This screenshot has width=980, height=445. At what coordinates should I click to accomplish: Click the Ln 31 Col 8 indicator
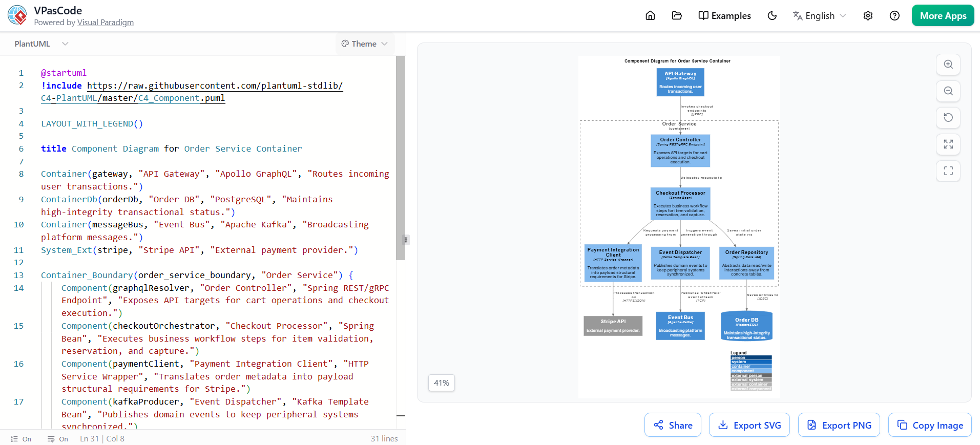pyautogui.click(x=102, y=439)
